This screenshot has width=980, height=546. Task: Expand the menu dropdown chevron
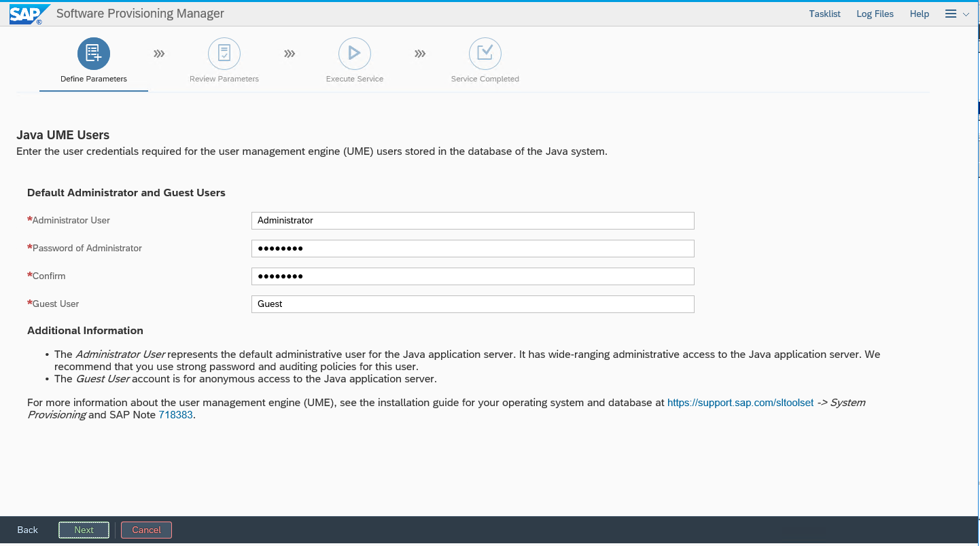tap(966, 14)
